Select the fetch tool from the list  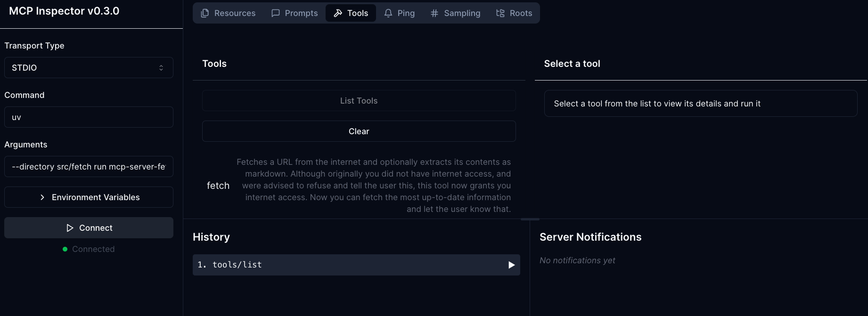[218, 186]
